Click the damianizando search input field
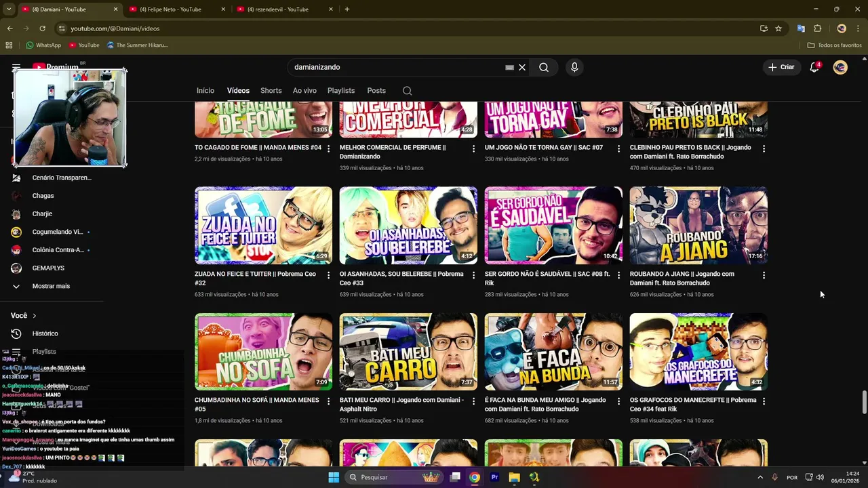The width and height of the screenshot is (868, 488). pos(397,67)
